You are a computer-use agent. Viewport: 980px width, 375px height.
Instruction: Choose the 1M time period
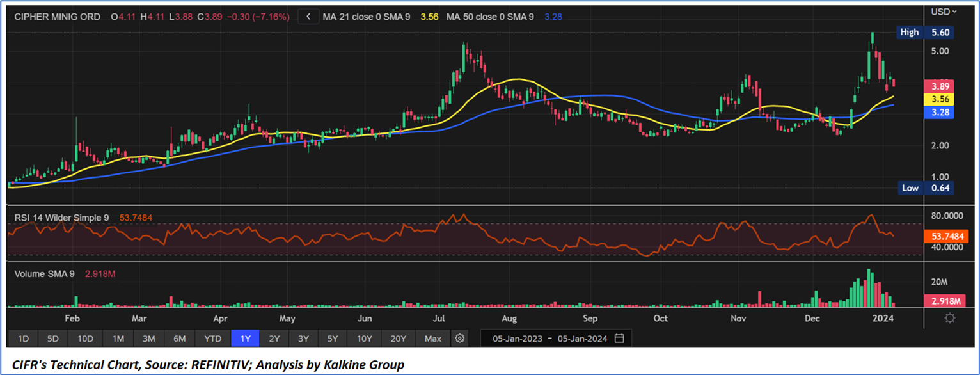[x=118, y=338]
